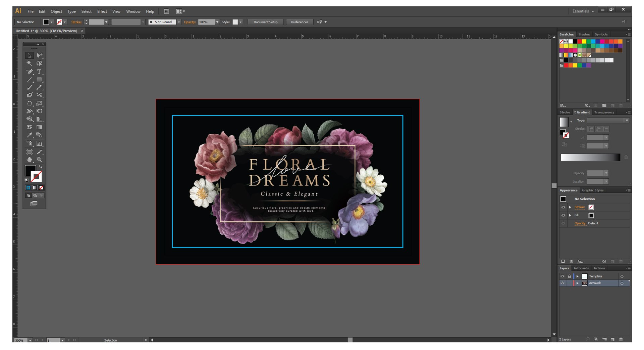
Task: Choose the Magic Wand tool
Action: 30,63
